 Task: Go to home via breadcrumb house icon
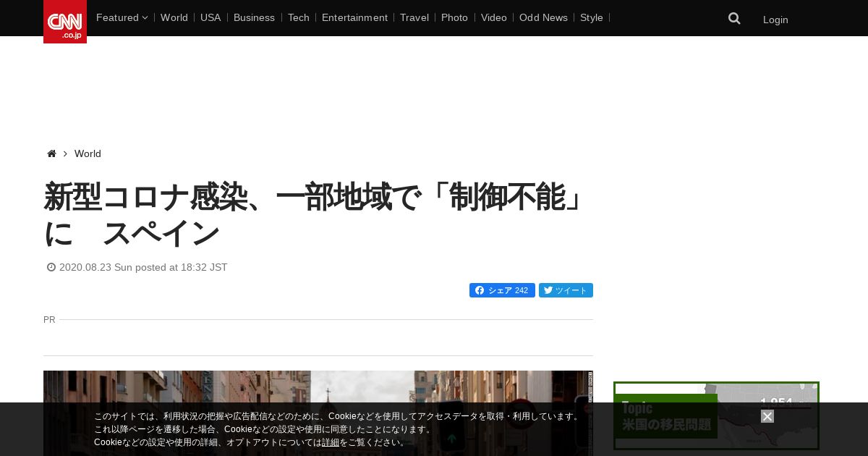pyautogui.click(x=51, y=153)
